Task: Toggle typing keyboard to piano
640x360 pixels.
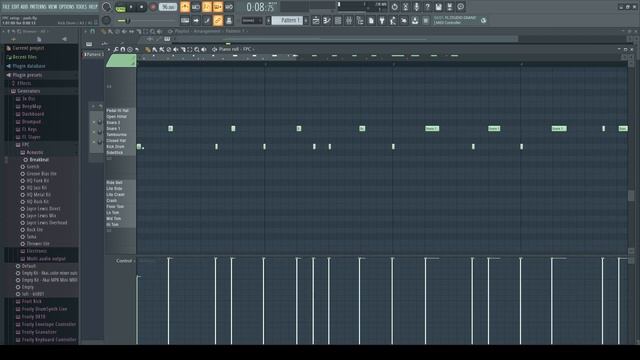Action: click(185, 20)
